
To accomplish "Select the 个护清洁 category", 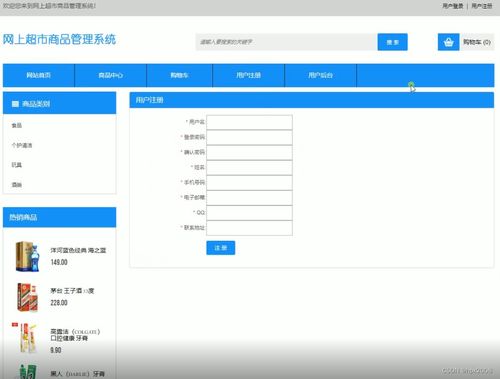I will click(22, 145).
